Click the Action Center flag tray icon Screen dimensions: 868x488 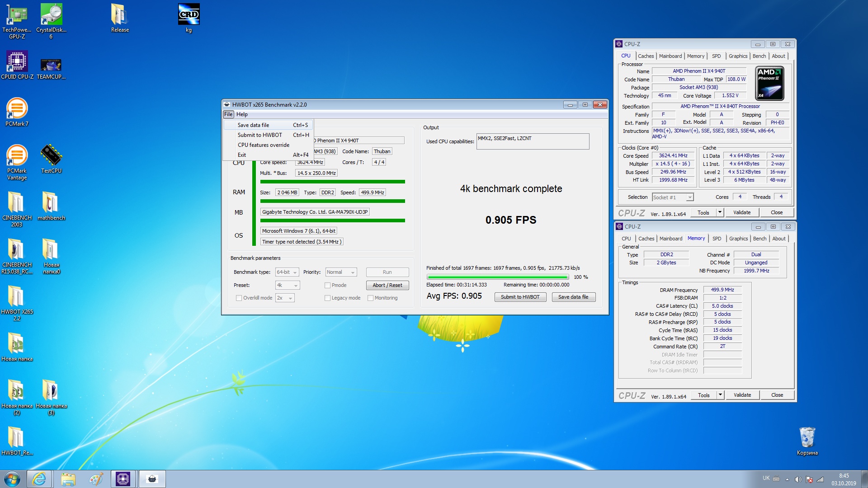point(809,479)
